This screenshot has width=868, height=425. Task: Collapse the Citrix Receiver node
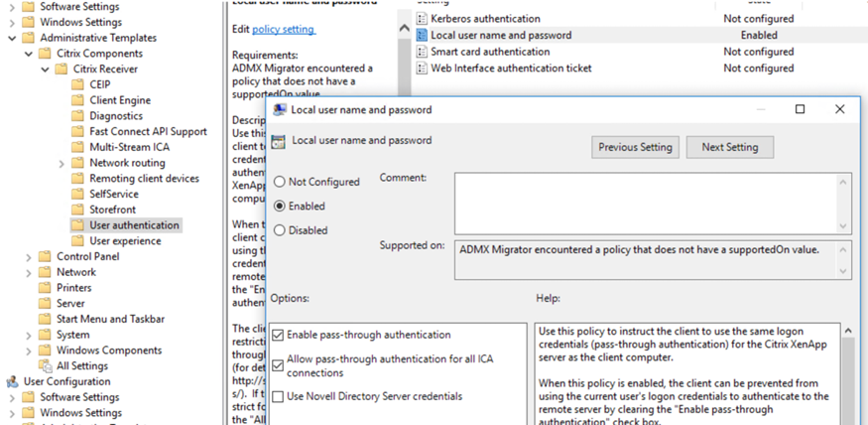click(46, 70)
